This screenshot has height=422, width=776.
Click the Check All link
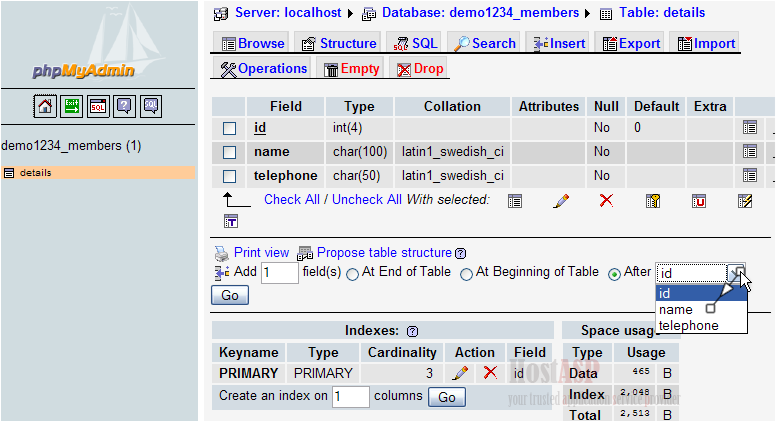[x=291, y=199]
